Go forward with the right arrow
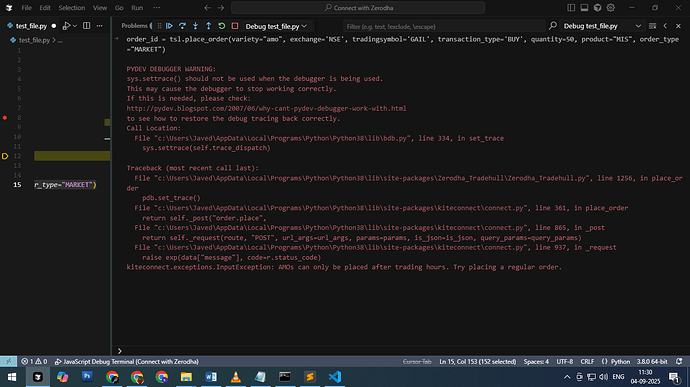This screenshot has width=690, height=387. [221, 7]
